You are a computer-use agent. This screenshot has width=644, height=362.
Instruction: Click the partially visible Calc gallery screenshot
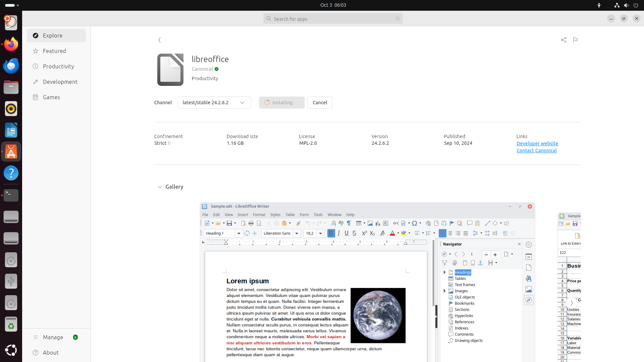click(569, 287)
